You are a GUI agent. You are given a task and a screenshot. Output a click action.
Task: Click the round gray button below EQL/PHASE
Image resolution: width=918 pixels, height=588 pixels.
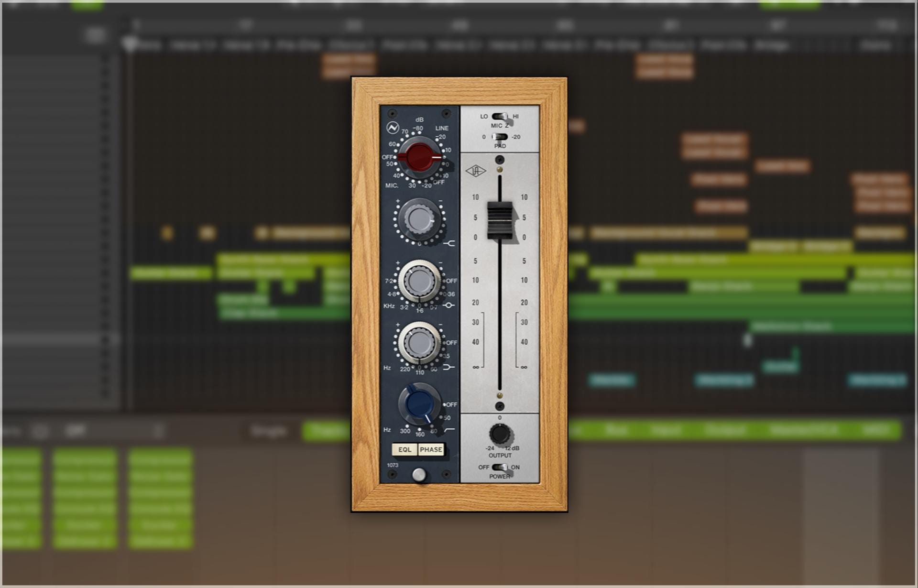click(419, 475)
